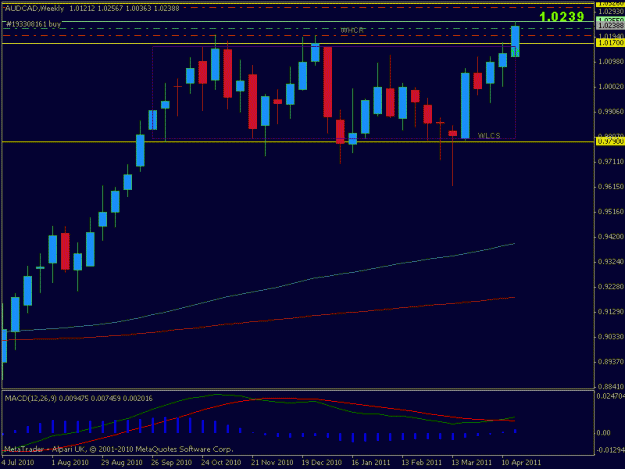Image resolution: width=625 pixels, height=469 pixels.
Task: Click the 24 Oct 2010 date label
Action: (221, 463)
